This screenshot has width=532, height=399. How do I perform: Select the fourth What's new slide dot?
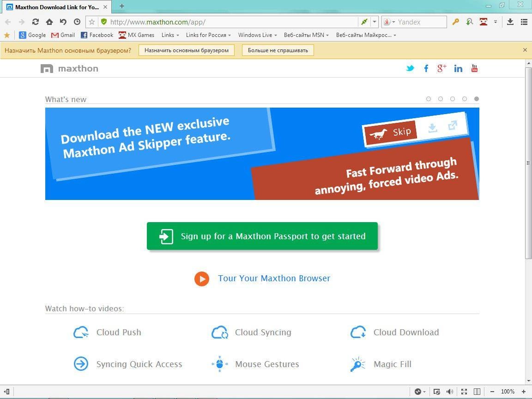[x=465, y=99]
